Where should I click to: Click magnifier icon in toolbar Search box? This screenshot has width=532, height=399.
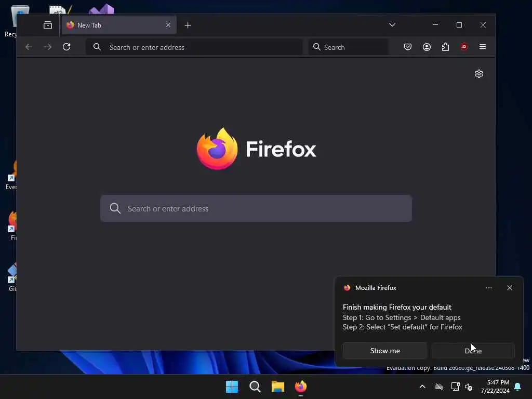316,47
